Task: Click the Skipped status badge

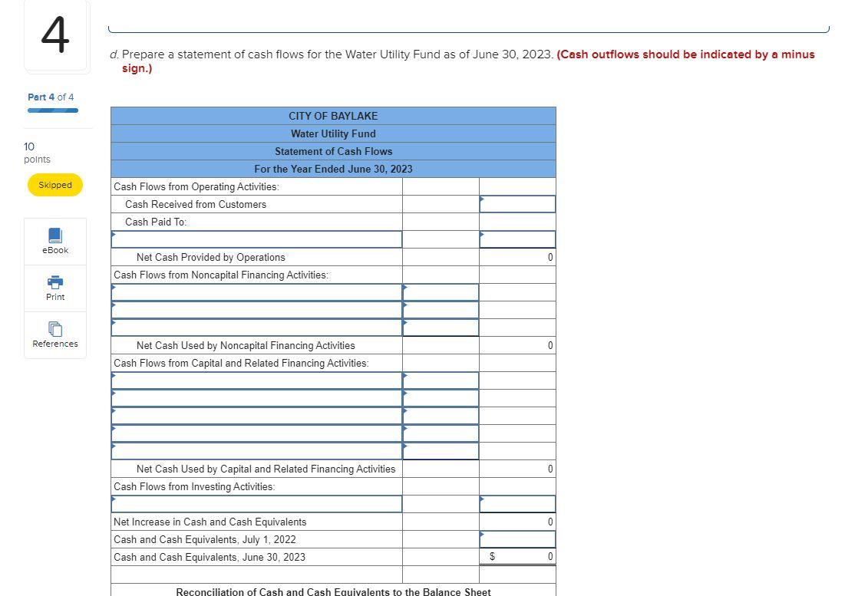Action: tap(54, 185)
